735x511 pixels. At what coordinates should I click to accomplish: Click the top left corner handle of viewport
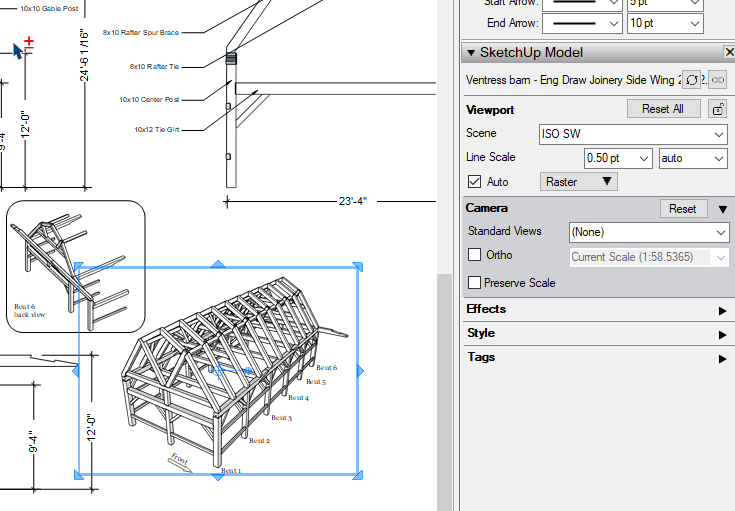click(79, 266)
